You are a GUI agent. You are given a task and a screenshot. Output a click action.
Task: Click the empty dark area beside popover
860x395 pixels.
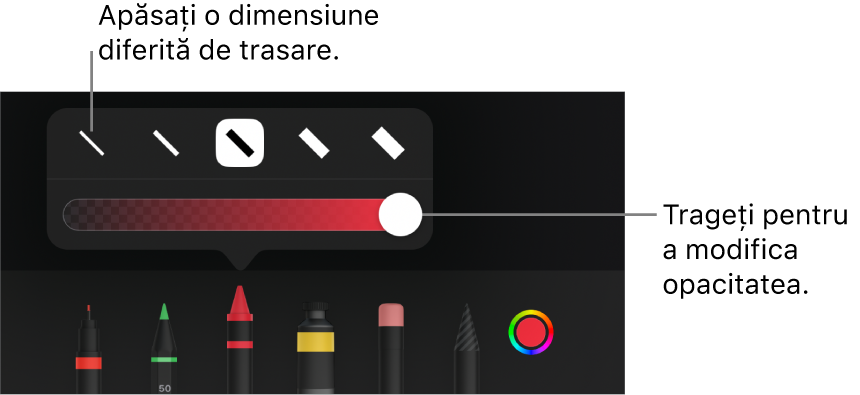pos(527,176)
